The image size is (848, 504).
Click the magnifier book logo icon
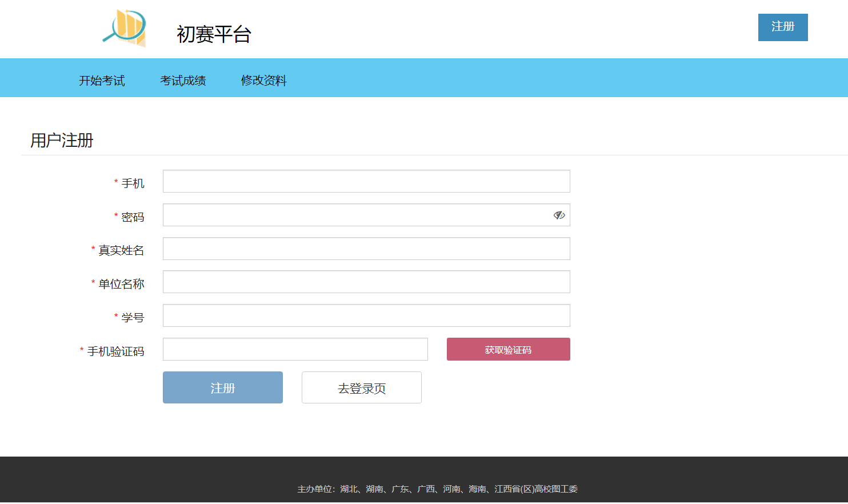(125, 27)
